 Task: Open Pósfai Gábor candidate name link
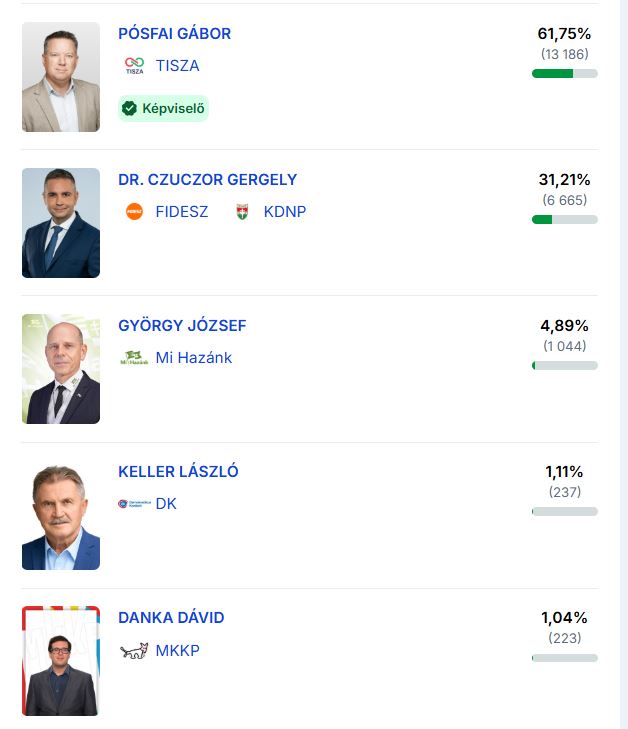pos(174,33)
